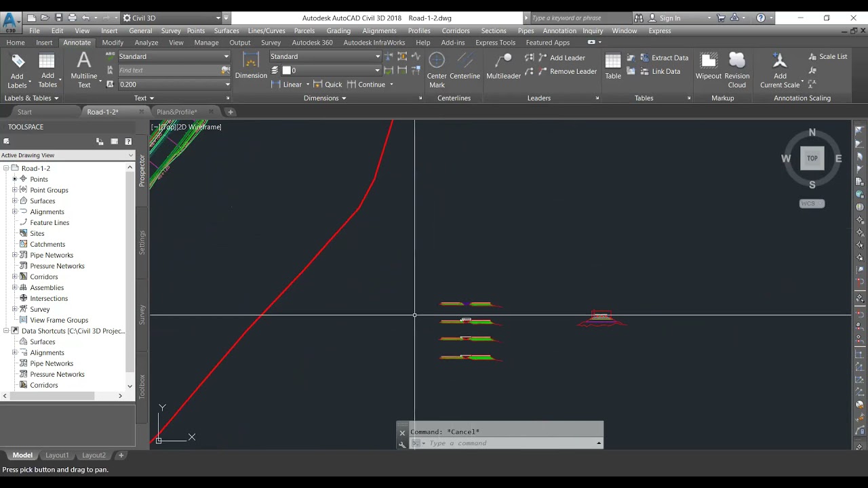Close the command line window

(x=402, y=432)
